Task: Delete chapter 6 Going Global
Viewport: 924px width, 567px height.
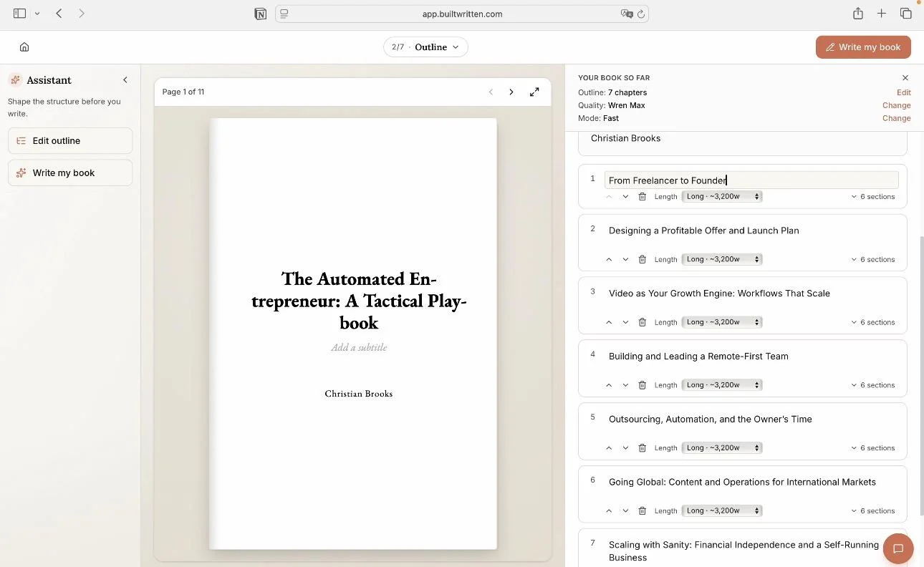Action: click(x=643, y=511)
